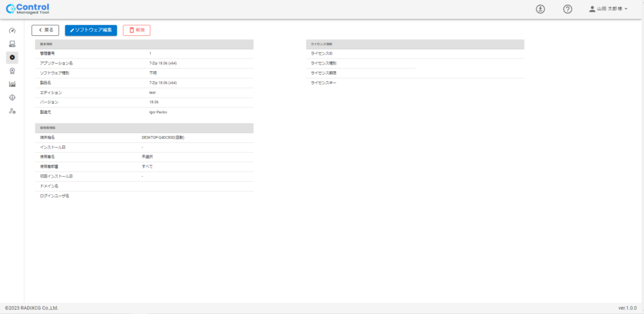Go back with the 戻る button
644x314 pixels.
tap(45, 30)
